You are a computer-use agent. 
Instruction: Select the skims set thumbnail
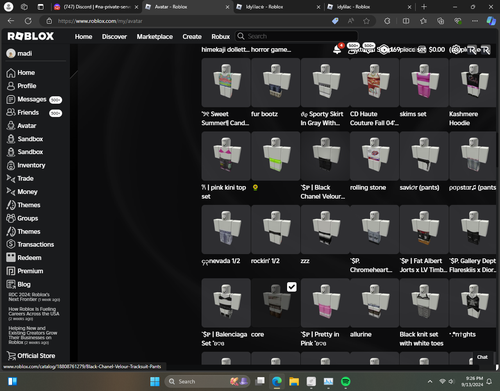tap(424, 82)
